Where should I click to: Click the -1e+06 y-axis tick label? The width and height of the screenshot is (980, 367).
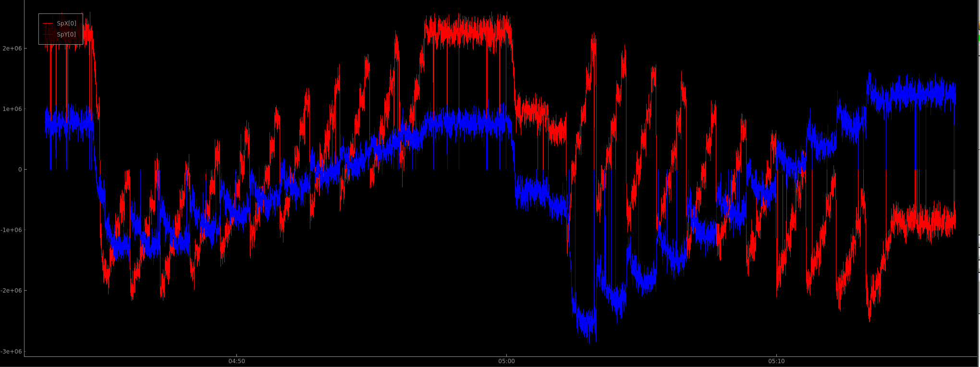[11, 230]
